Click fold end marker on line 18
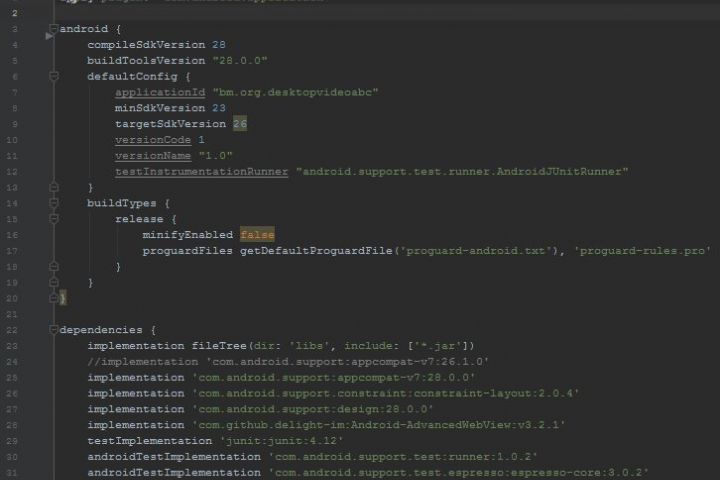This screenshot has height=480, width=720. point(54,266)
